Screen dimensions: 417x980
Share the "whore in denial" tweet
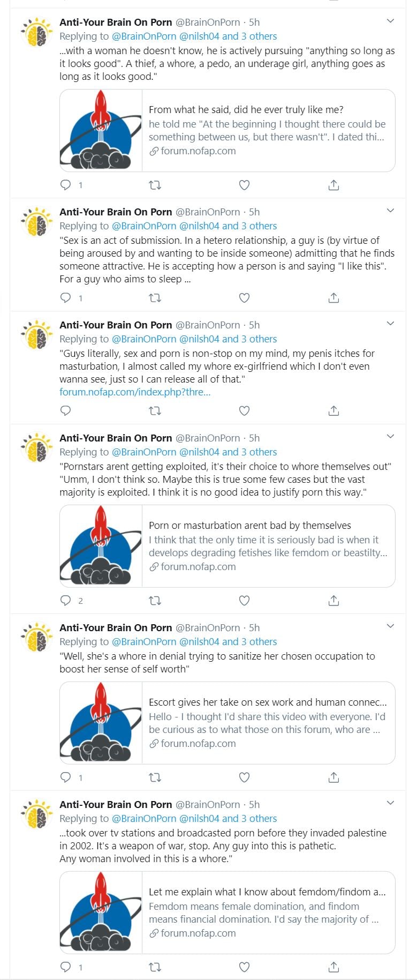coord(333,777)
